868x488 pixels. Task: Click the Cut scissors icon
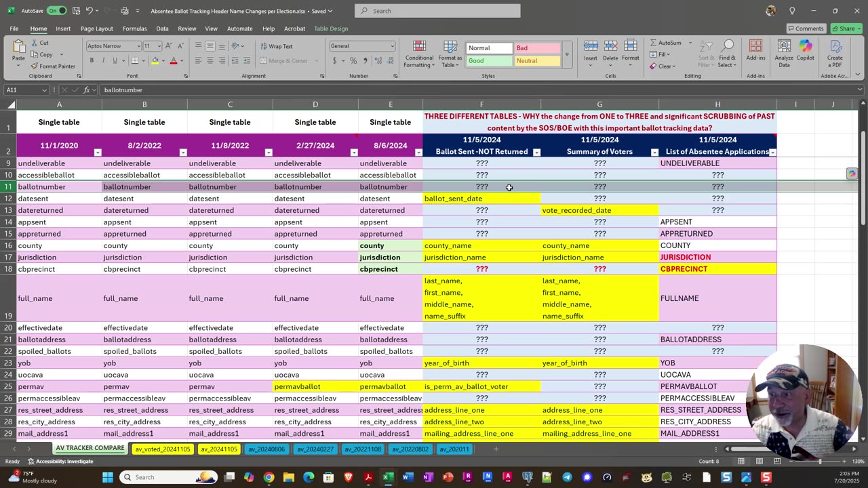click(x=34, y=43)
